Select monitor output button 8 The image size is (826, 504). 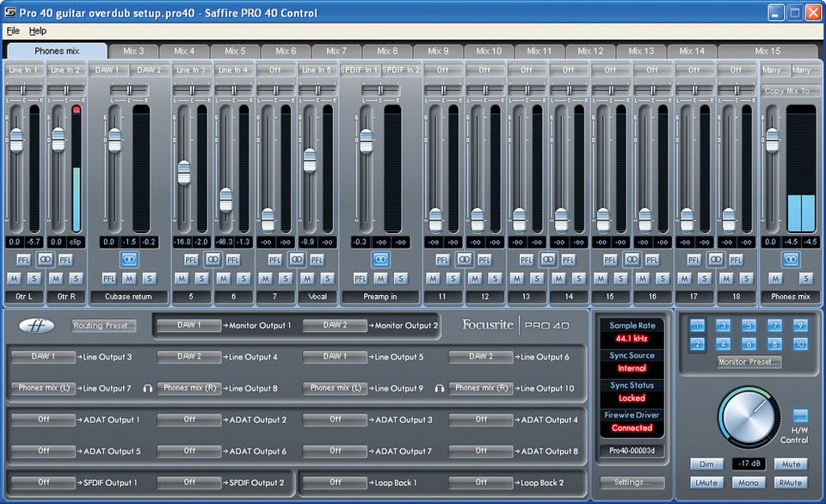click(x=774, y=344)
